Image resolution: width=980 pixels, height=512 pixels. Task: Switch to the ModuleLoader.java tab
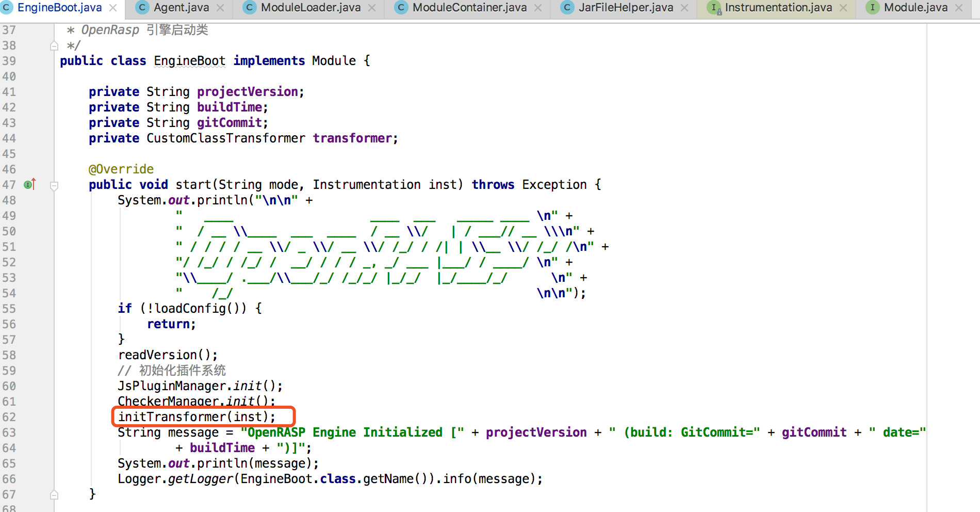coord(311,8)
